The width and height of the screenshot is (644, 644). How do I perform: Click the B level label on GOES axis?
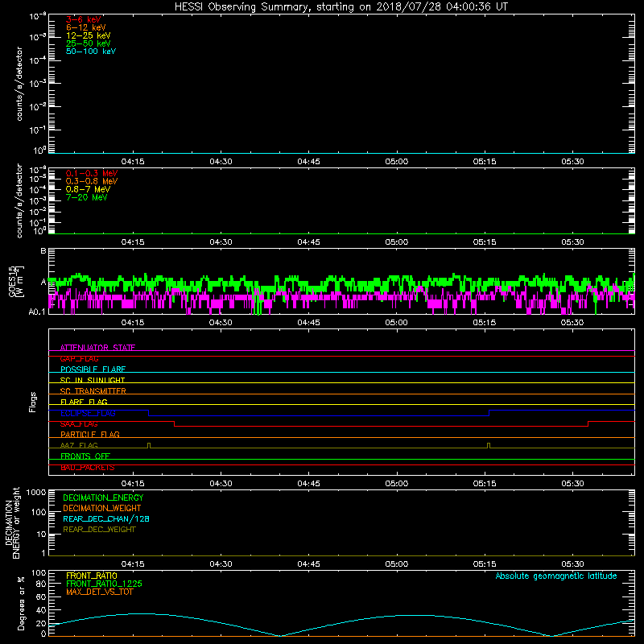click(x=43, y=251)
